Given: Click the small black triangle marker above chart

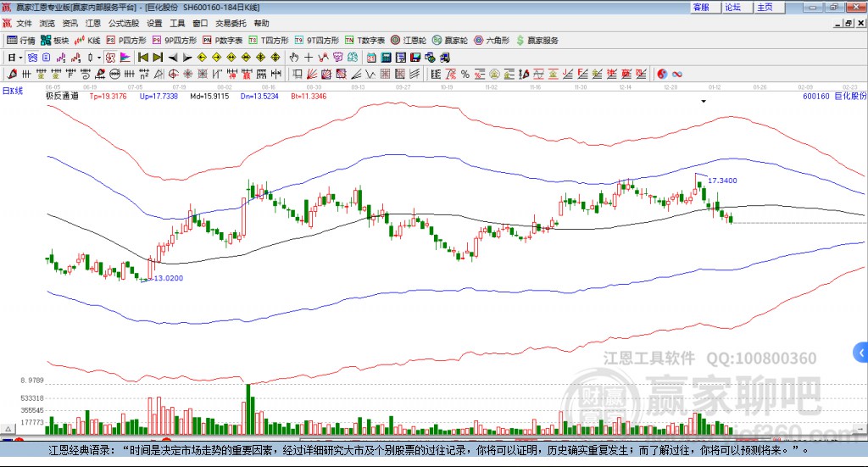Looking at the screenshot, I should click(x=704, y=101).
